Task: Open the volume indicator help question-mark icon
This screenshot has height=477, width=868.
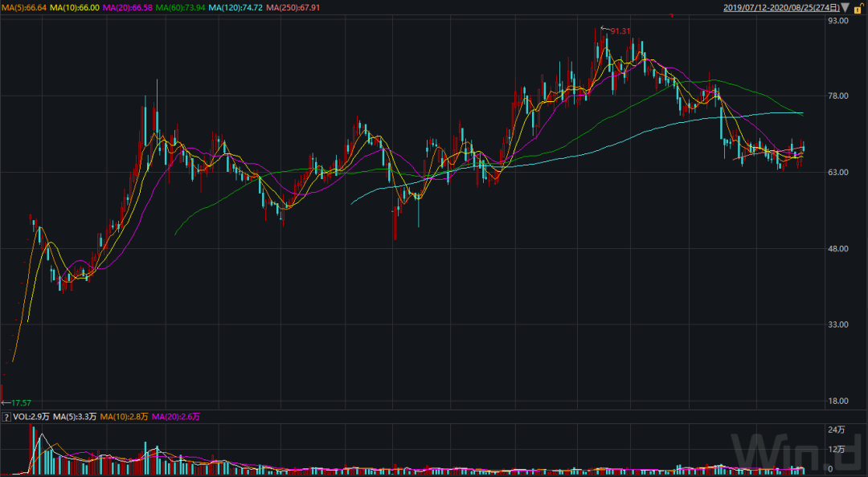Action: (x=6, y=417)
